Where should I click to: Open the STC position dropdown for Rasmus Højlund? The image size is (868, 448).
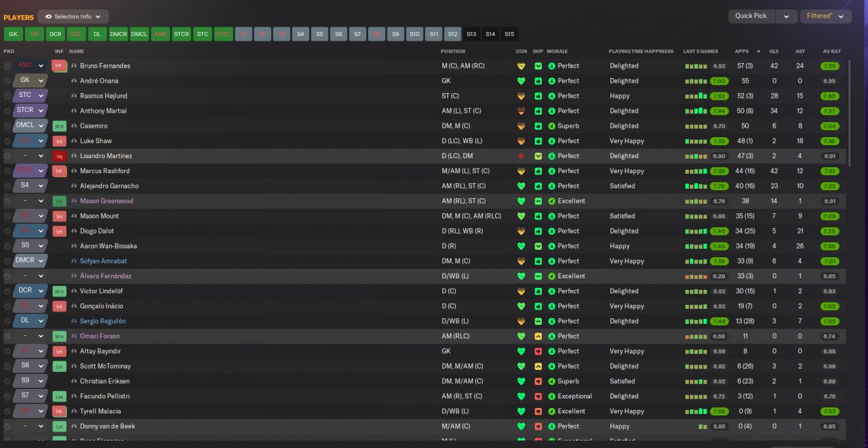coord(30,96)
